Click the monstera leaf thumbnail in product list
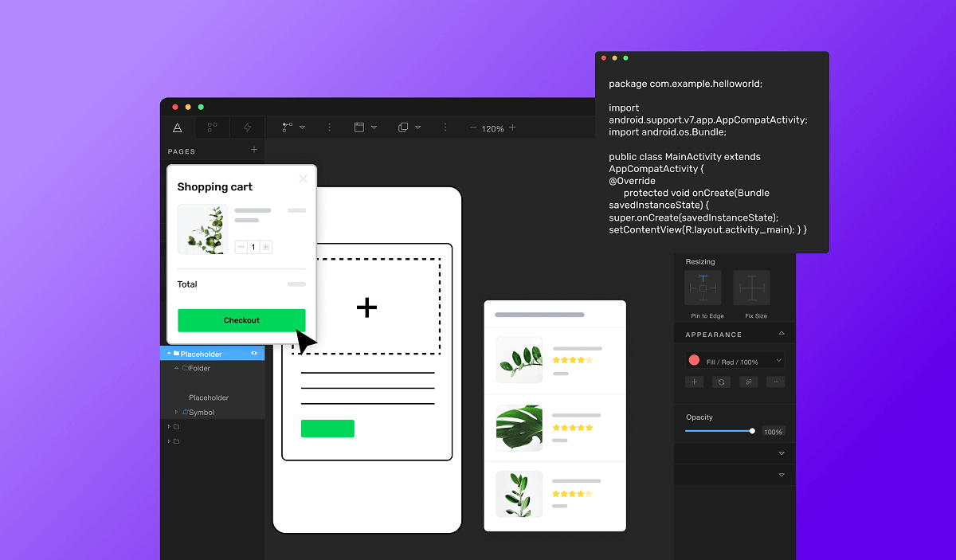Screen dimensions: 956x560 pyautogui.click(x=519, y=427)
